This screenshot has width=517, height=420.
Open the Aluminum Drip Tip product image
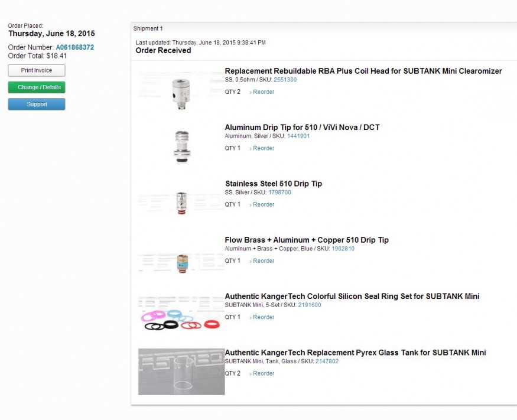coord(181,145)
